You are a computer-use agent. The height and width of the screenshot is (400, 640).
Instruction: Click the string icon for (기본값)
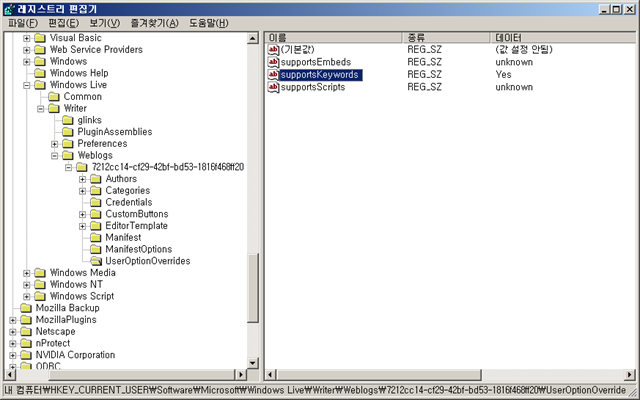click(273, 50)
